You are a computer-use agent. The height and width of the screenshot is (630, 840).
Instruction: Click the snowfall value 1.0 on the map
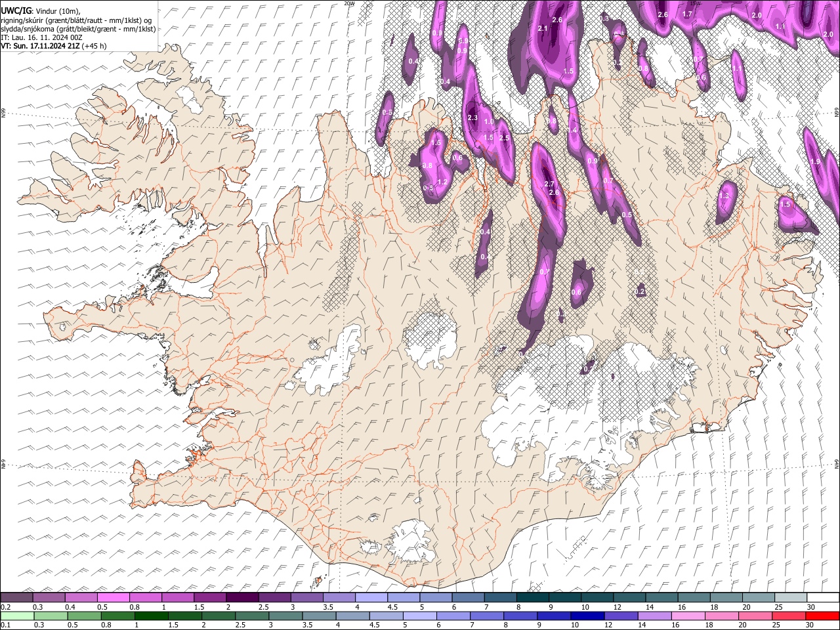tap(489, 121)
